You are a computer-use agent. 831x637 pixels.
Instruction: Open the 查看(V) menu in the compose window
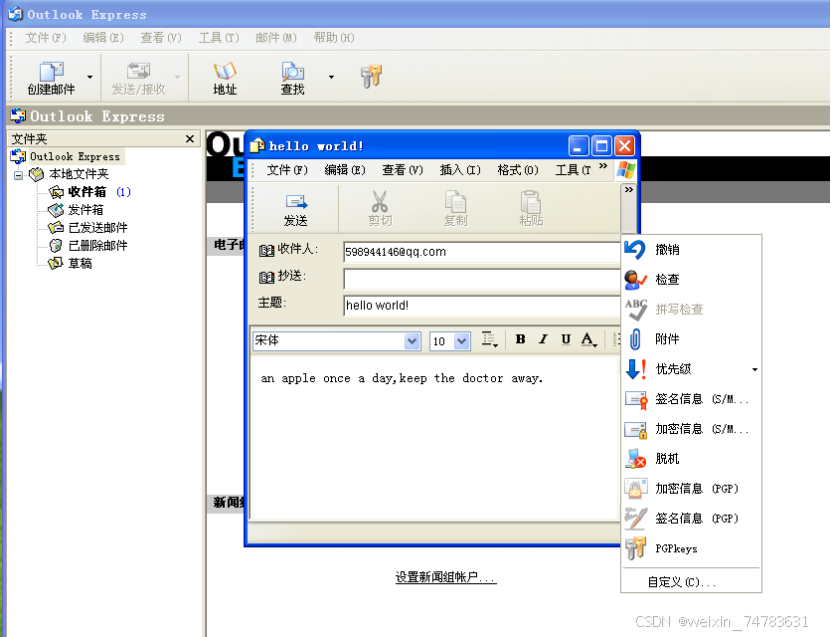click(402, 170)
